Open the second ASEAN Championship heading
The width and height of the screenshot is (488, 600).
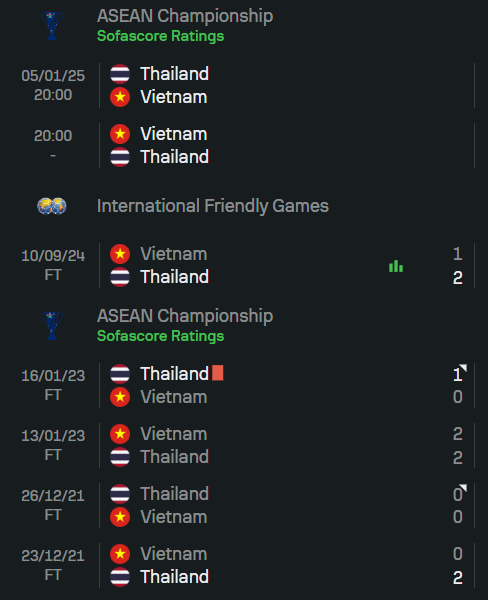tap(185, 316)
